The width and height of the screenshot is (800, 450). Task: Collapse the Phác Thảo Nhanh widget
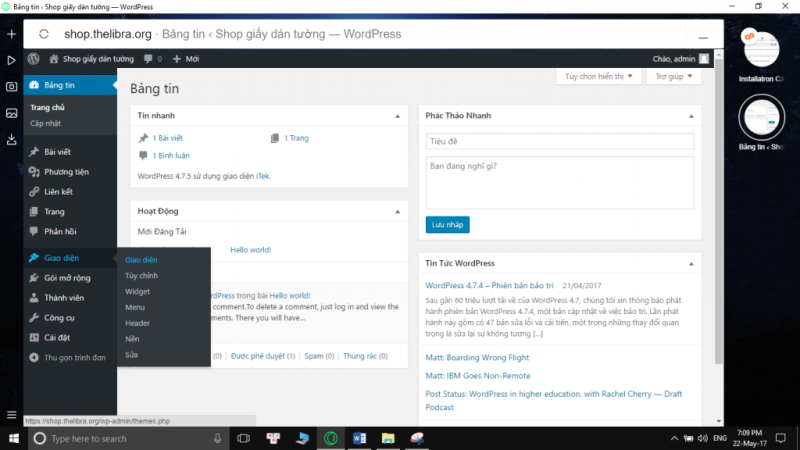[x=691, y=116]
